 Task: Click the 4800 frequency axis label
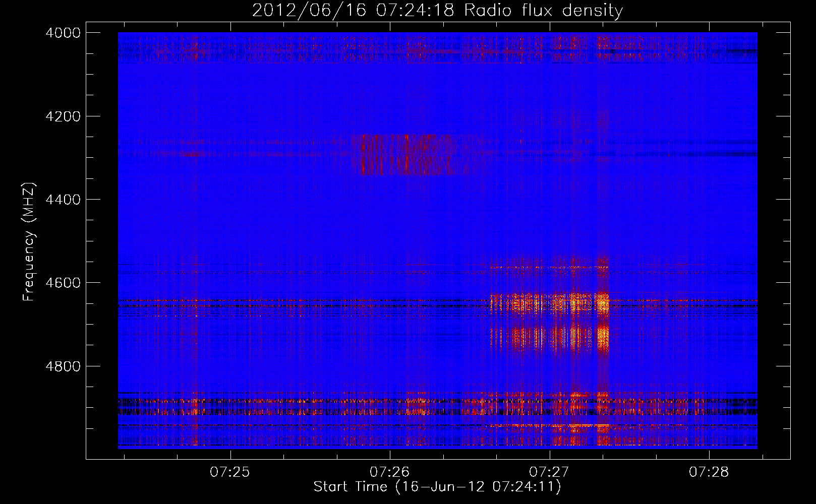click(x=63, y=366)
